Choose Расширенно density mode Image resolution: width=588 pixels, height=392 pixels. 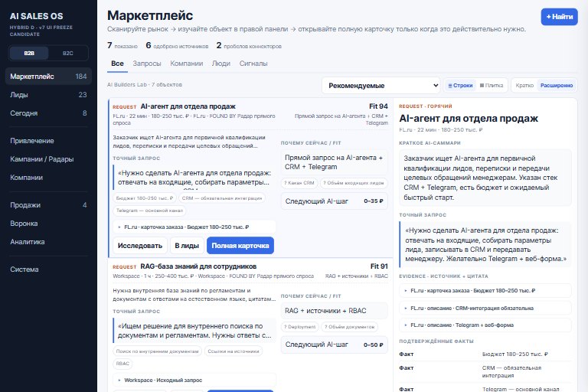click(x=557, y=86)
